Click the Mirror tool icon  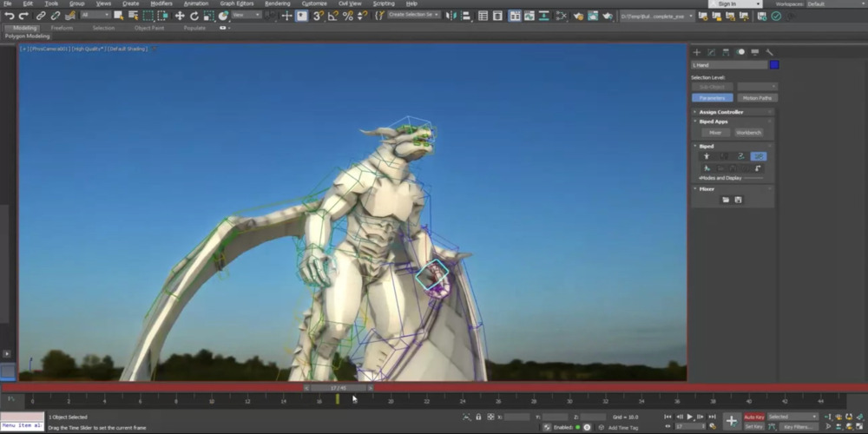click(x=450, y=16)
